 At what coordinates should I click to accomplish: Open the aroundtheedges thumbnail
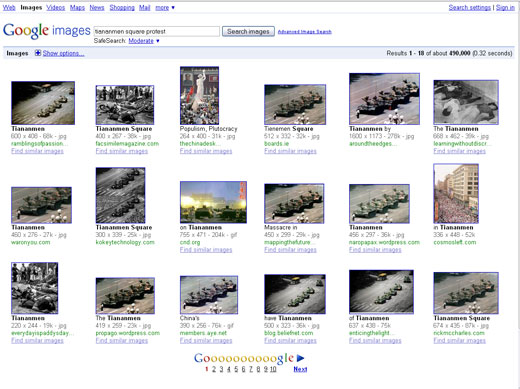(384, 99)
